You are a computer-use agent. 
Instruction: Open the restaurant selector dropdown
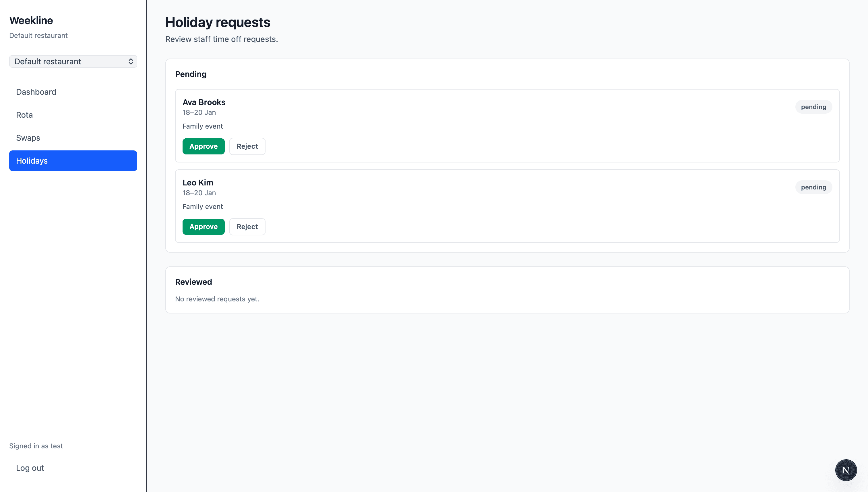pyautogui.click(x=73, y=61)
